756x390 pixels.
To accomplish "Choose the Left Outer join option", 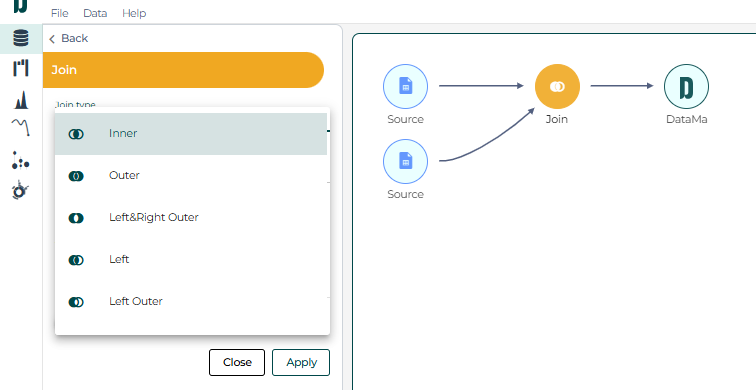I will pos(191,301).
